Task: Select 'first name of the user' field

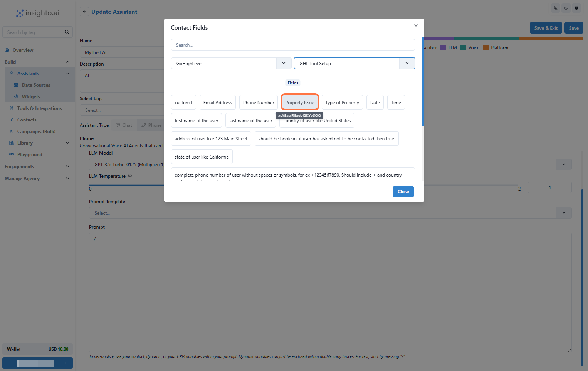Action: (197, 120)
